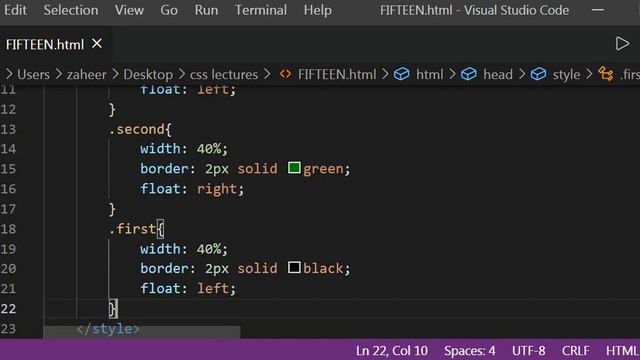Image resolution: width=640 pixels, height=360 pixels.
Task: Click css lectures breadcrumb folder
Action: point(224,74)
